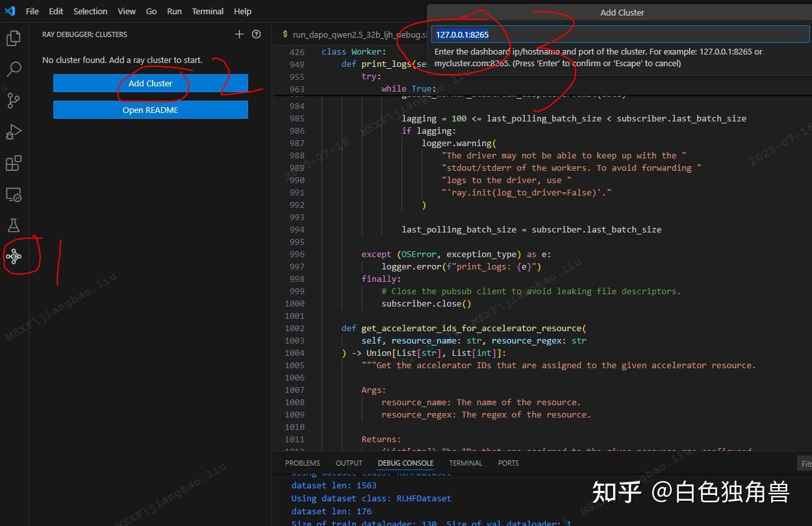
Task: Click the Add Cluster button
Action: (150, 83)
